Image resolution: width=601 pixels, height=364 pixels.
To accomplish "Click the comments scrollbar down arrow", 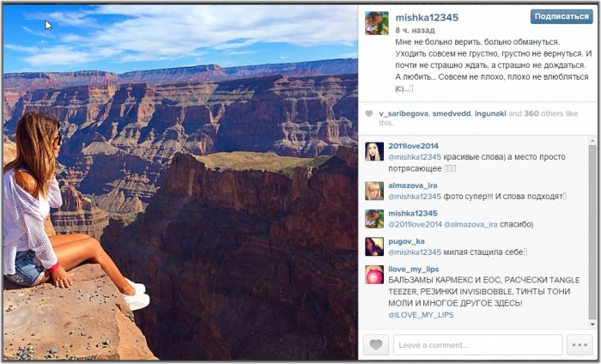I will pyautogui.click(x=592, y=325).
